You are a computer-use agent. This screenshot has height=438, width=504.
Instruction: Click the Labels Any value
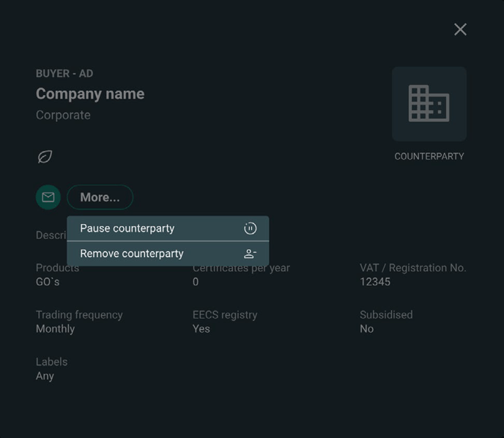point(45,376)
